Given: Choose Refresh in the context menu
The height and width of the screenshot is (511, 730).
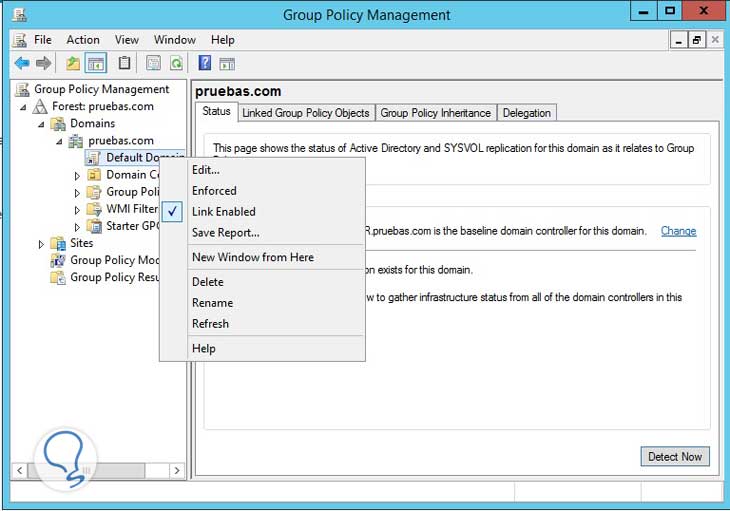Looking at the screenshot, I should pos(210,324).
